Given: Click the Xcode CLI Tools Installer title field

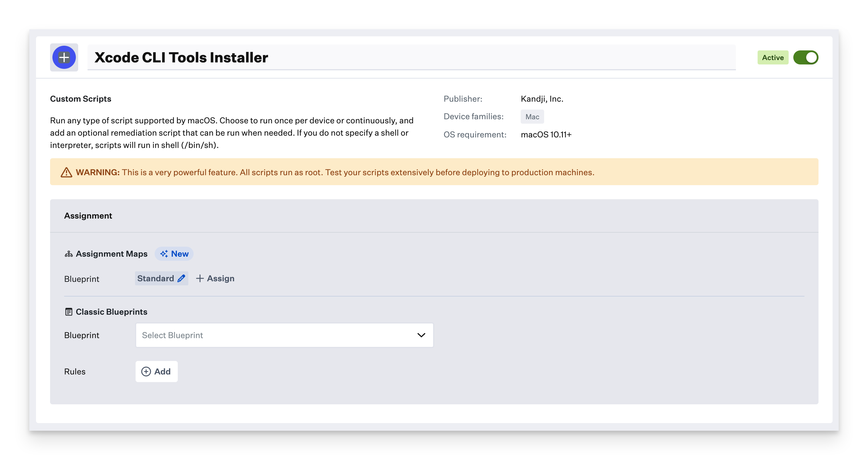Looking at the screenshot, I should (x=411, y=57).
